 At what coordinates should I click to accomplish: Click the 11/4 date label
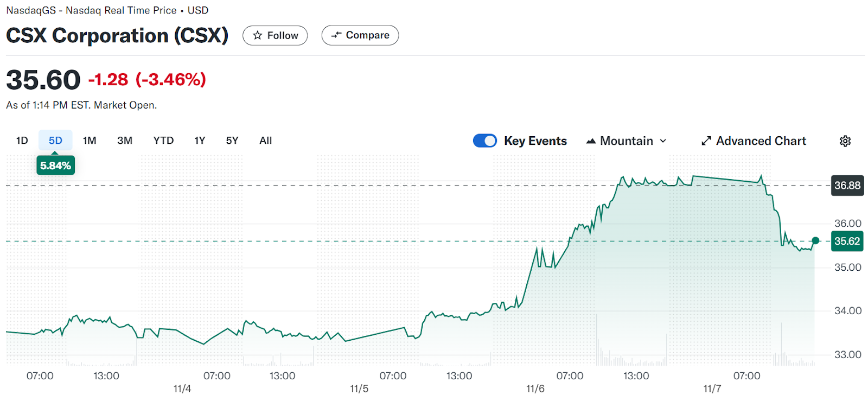click(182, 389)
